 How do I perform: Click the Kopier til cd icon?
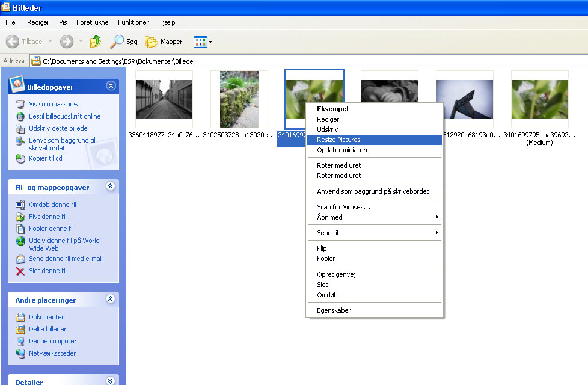[x=20, y=158]
